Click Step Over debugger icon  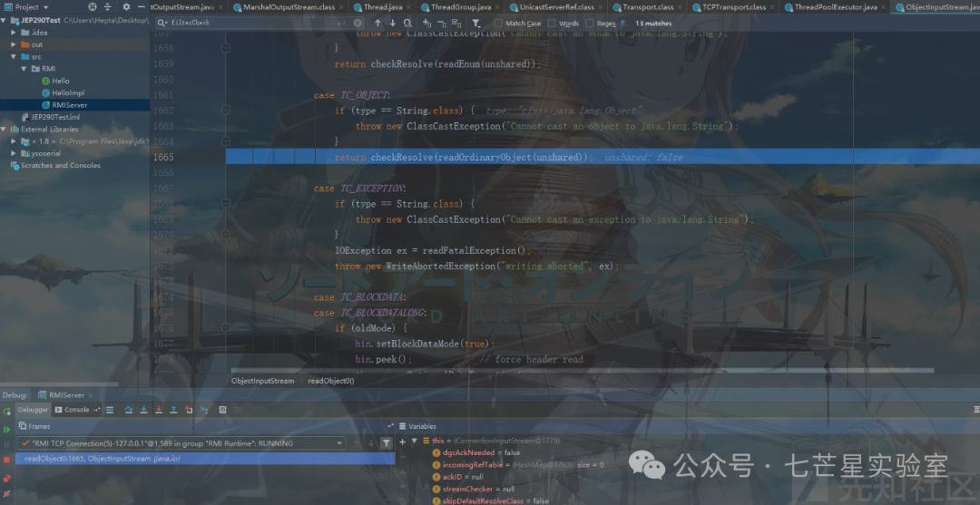click(129, 410)
